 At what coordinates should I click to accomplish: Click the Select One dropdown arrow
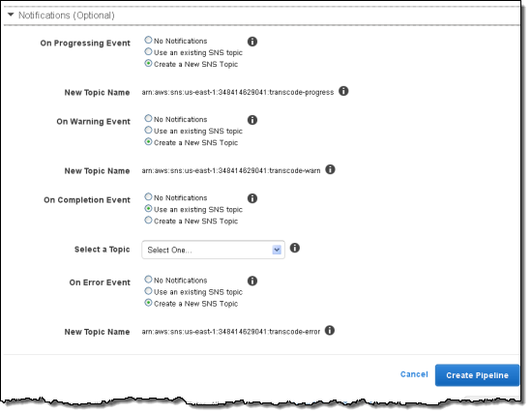[x=277, y=251]
